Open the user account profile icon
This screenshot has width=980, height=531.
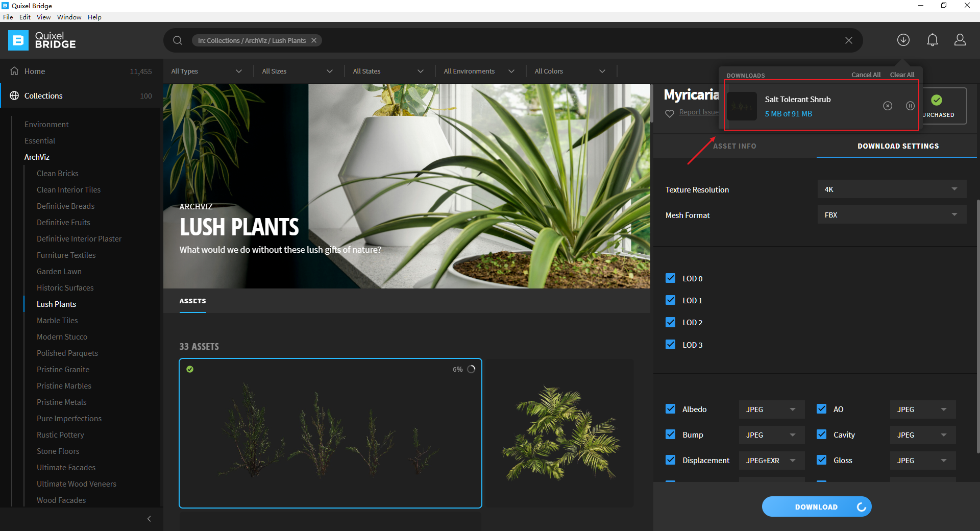pos(960,40)
